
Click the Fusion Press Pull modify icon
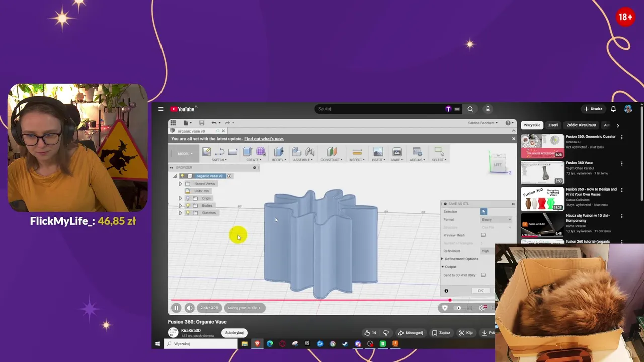(279, 152)
